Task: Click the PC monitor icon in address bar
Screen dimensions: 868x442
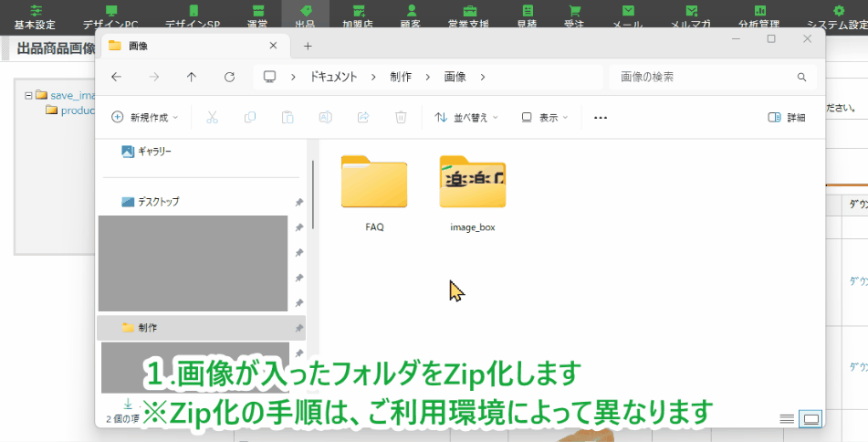Action: (269, 77)
